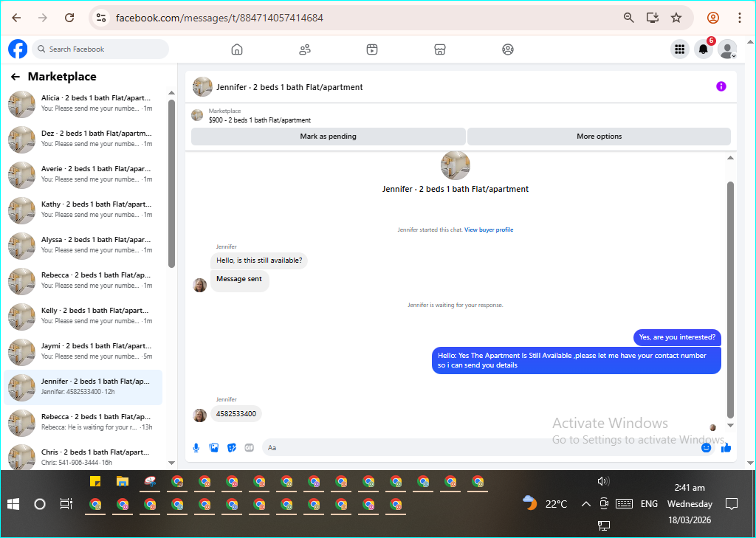Open Rebecca's chat saying He is waiting
This screenshot has height=538, width=756.
click(x=83, y=423)
